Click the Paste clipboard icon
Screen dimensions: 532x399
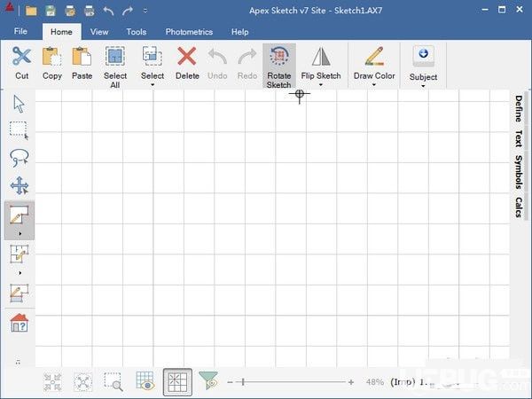click(82, 56)
